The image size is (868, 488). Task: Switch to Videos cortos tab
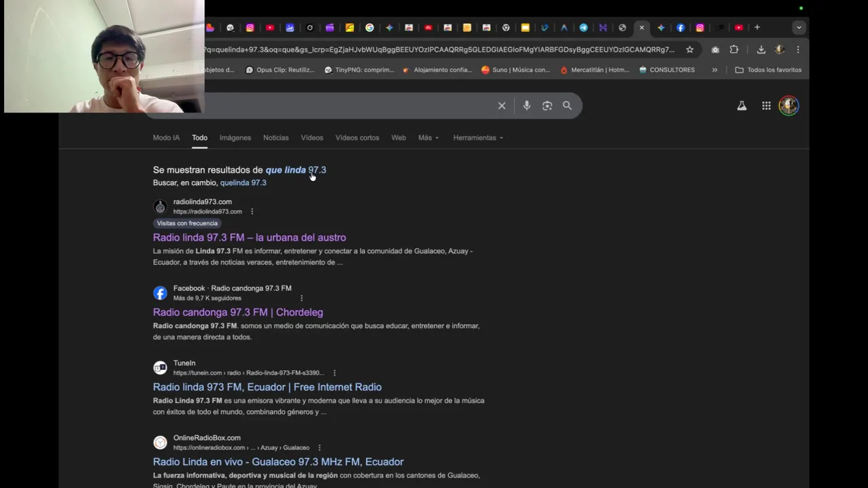[357, 138]
